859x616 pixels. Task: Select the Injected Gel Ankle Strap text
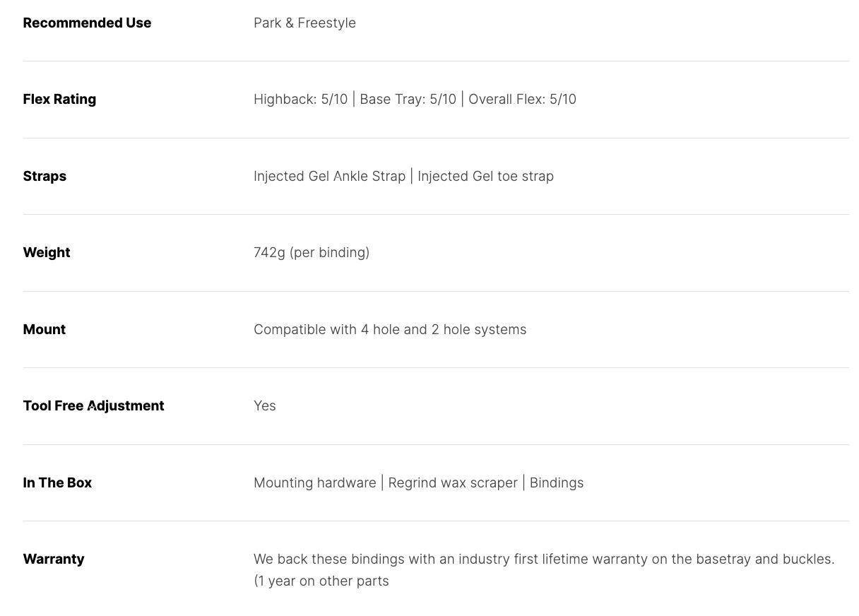coord(329,176)
